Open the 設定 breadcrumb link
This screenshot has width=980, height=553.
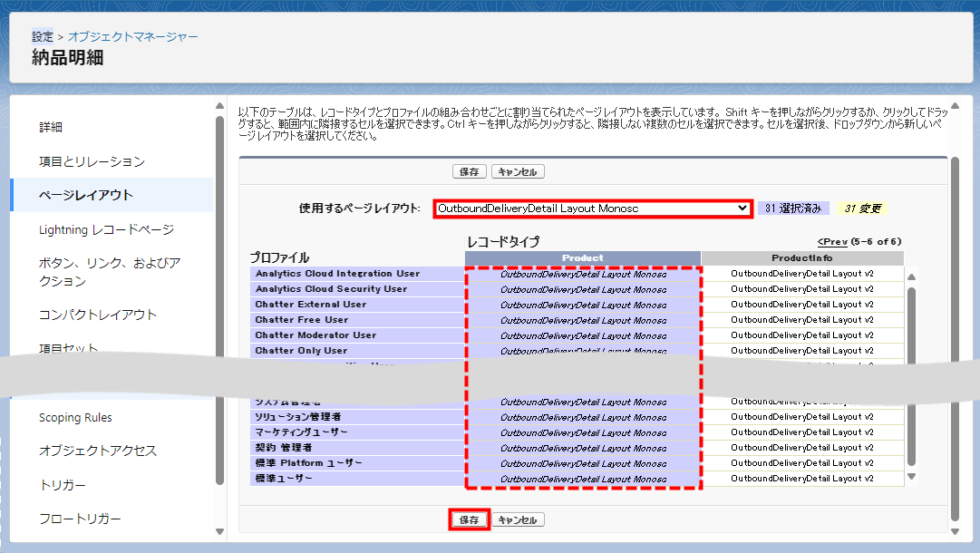[x=43, y=37]
